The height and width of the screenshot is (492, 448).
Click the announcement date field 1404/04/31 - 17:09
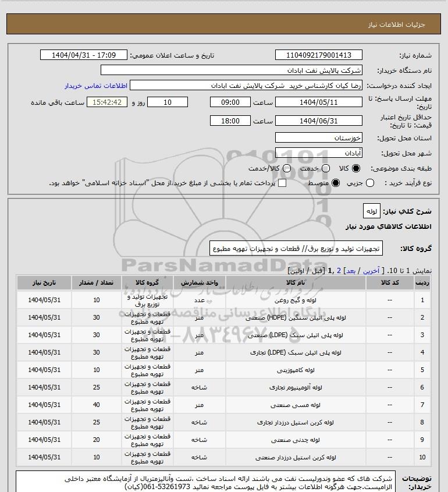tap(84, 55)
